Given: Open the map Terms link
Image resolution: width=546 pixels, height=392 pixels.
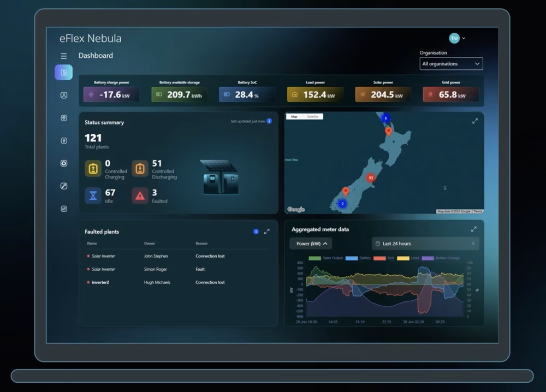Looking at the screenshot, I should [478, 211].
